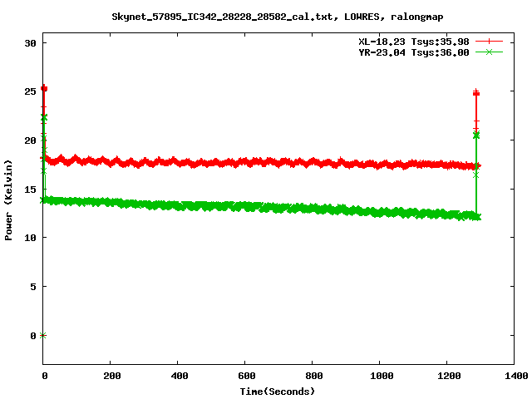Click x-axis tick label 200

pyautogui.click(x=111, y=376)
